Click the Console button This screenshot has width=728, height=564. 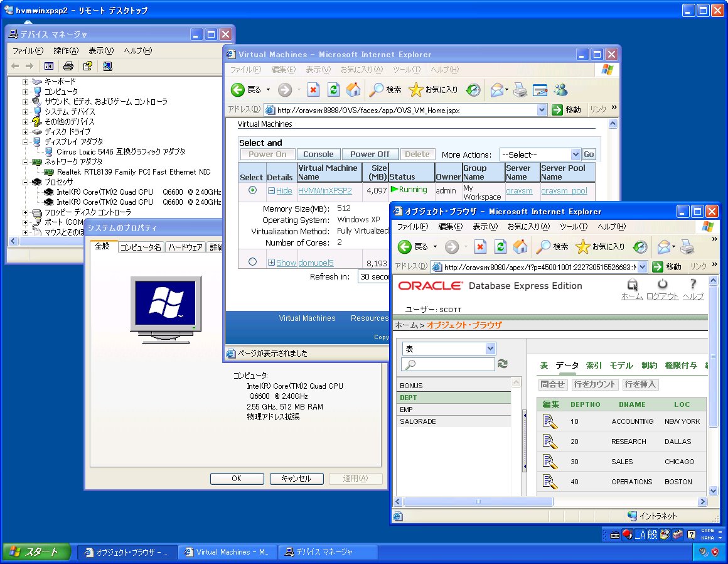point(318,155)
